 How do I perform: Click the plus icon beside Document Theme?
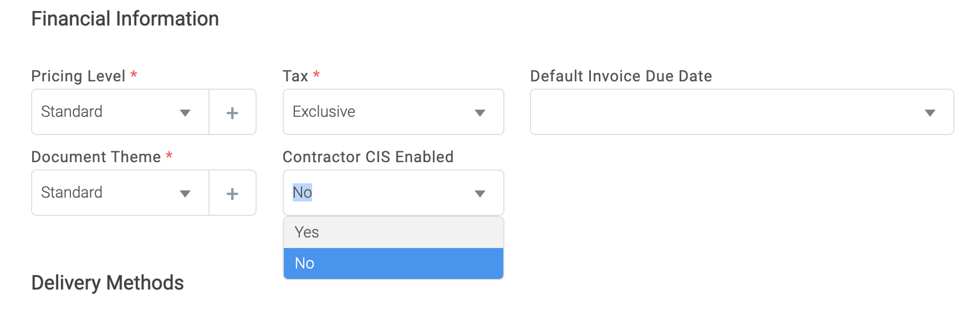232,194
